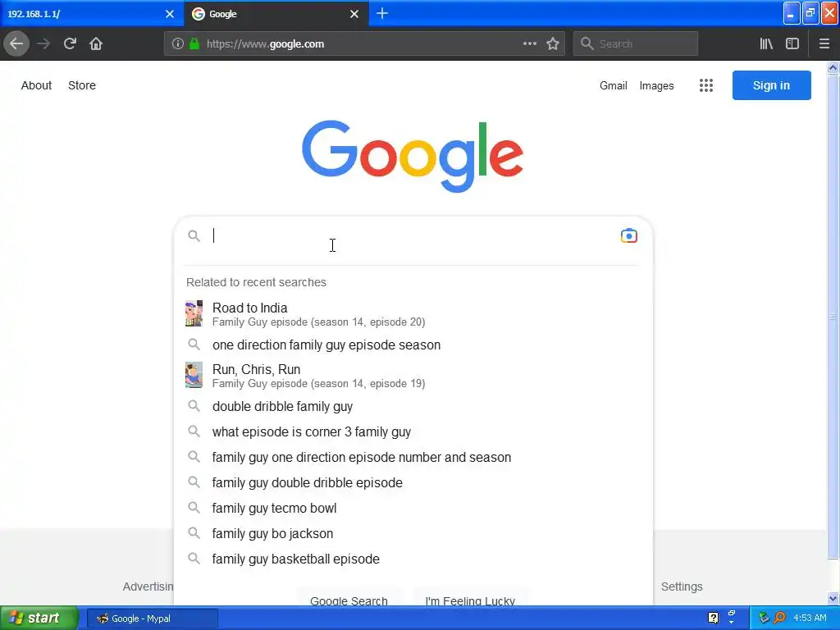
Task: Open the Settings footer link
Action: [x=682, y=587]
